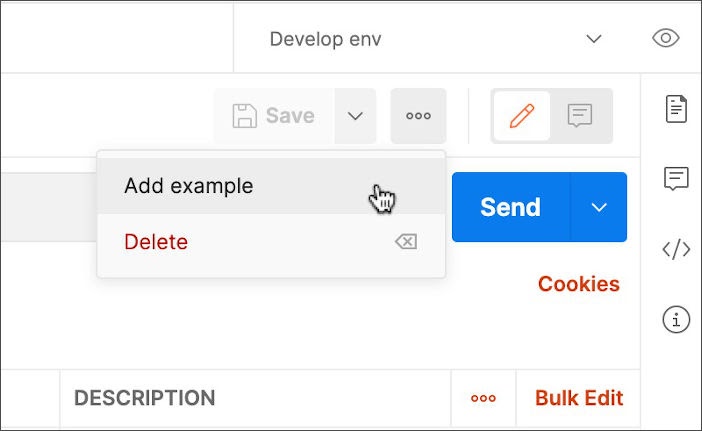The image size is (702, 431).
Task: Click the Save button
Action: [274, 116]
